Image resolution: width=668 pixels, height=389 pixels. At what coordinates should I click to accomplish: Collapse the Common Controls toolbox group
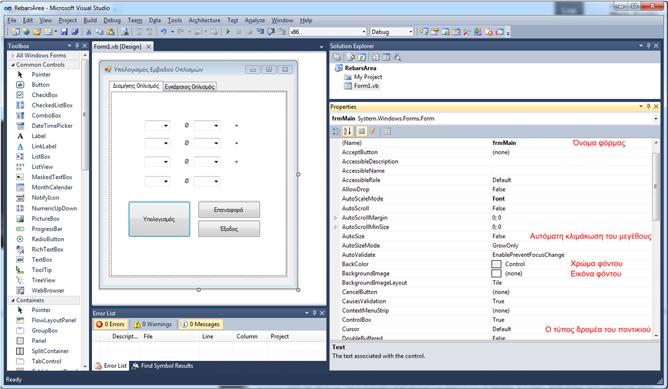(13, 65)
